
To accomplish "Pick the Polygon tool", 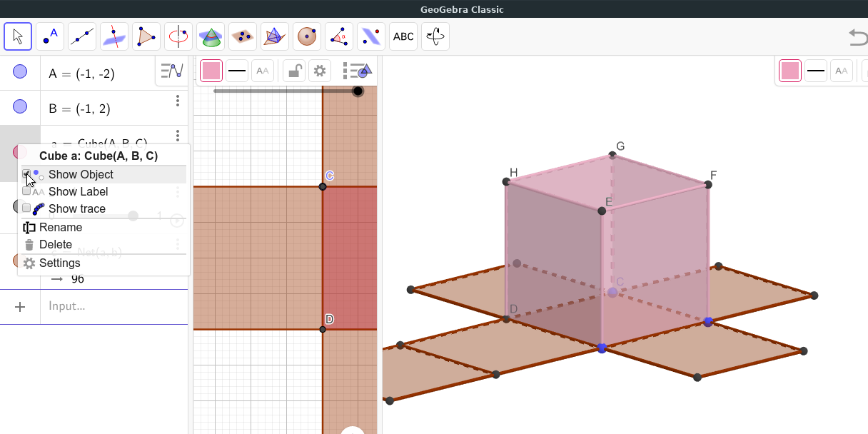I will 146,36.
